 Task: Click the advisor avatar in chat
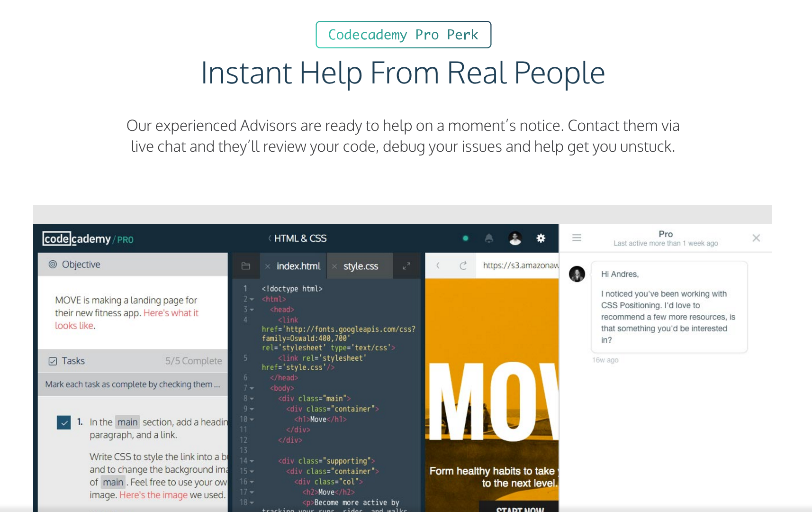click(577, 274)
